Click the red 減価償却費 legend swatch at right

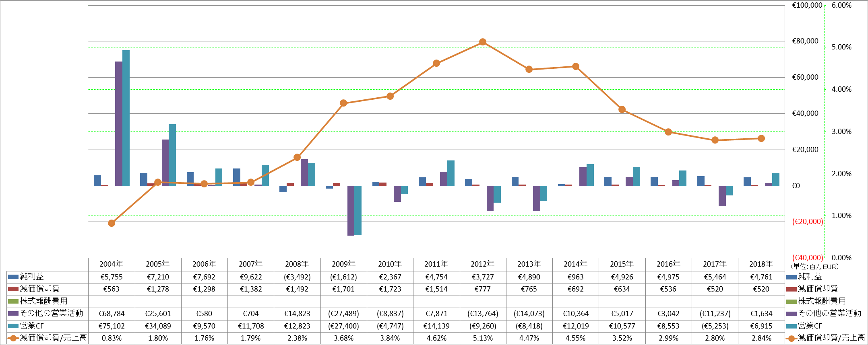point(791,289)
